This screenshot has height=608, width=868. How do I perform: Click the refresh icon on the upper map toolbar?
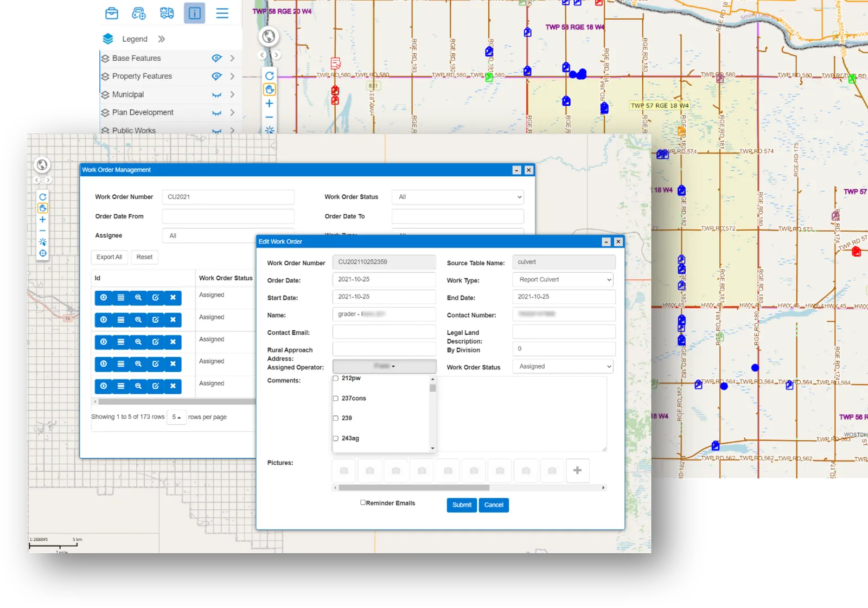tap(269, 76)
